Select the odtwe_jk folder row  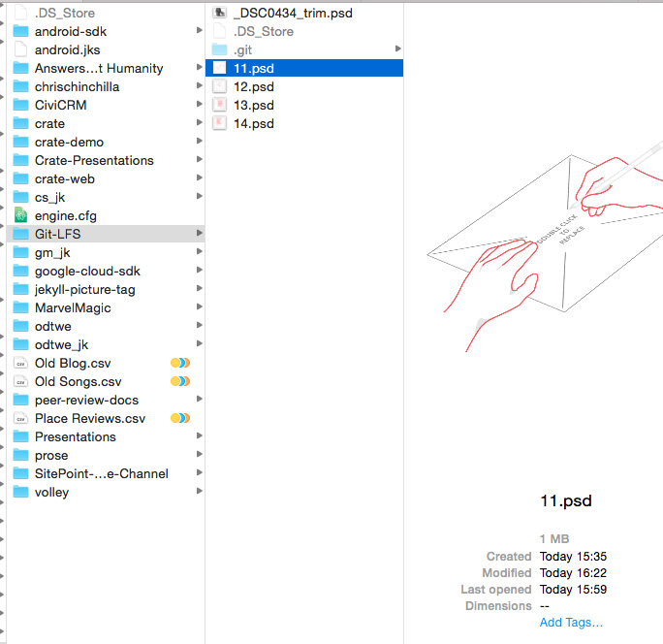coord(106,344)
